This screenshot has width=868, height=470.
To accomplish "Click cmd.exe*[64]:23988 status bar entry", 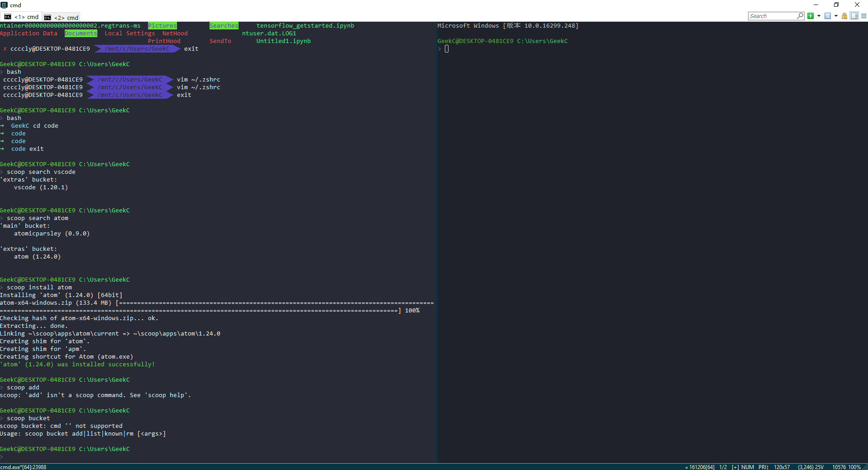I will (23, 467).
